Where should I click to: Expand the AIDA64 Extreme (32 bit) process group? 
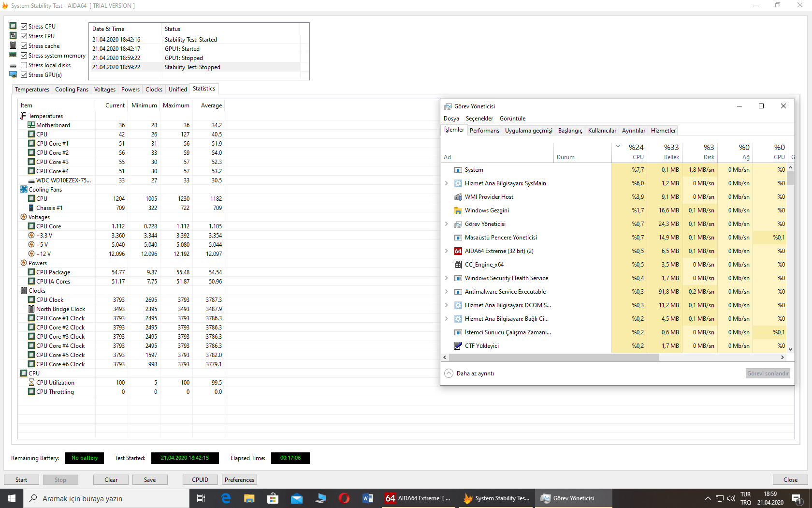coord(447,251)
